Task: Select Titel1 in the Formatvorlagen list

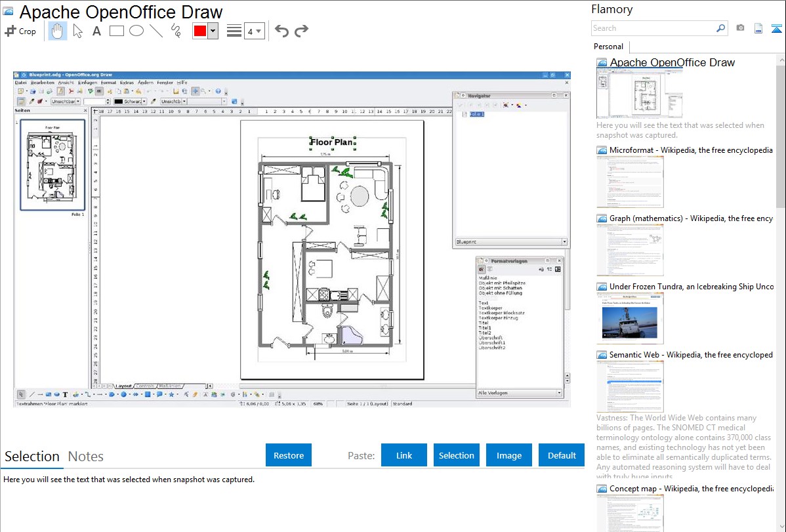Action: click(485, 328)
